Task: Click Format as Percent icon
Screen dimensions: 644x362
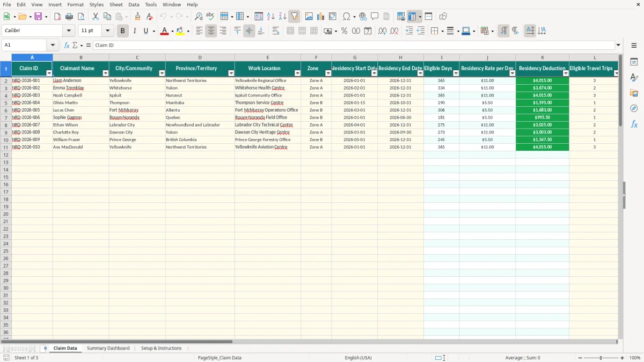Action: 345,31
